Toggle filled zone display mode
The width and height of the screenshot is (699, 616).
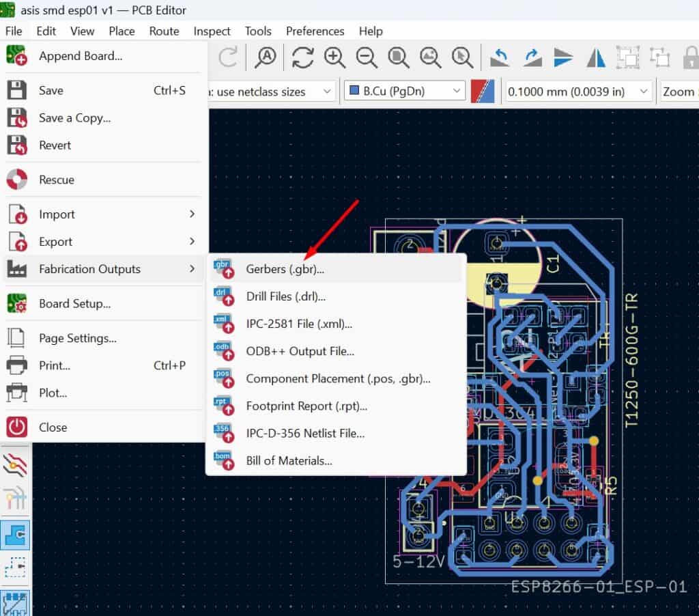tap(16, 535)
